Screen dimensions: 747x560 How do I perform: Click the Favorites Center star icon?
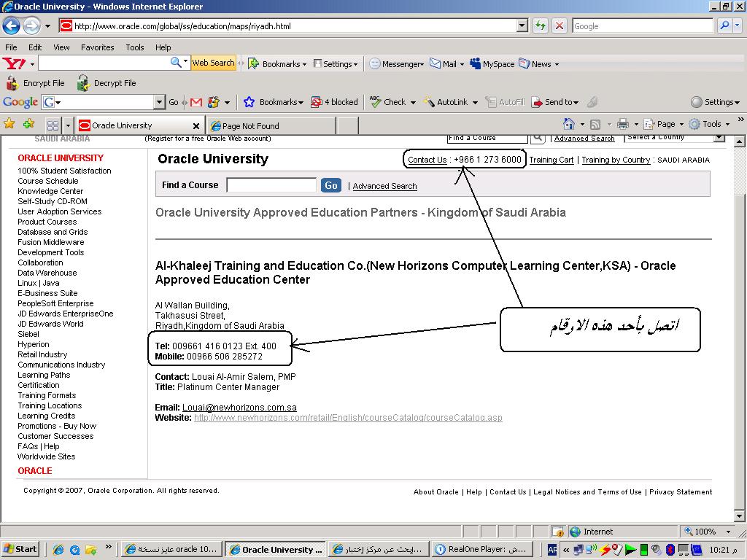9,124
